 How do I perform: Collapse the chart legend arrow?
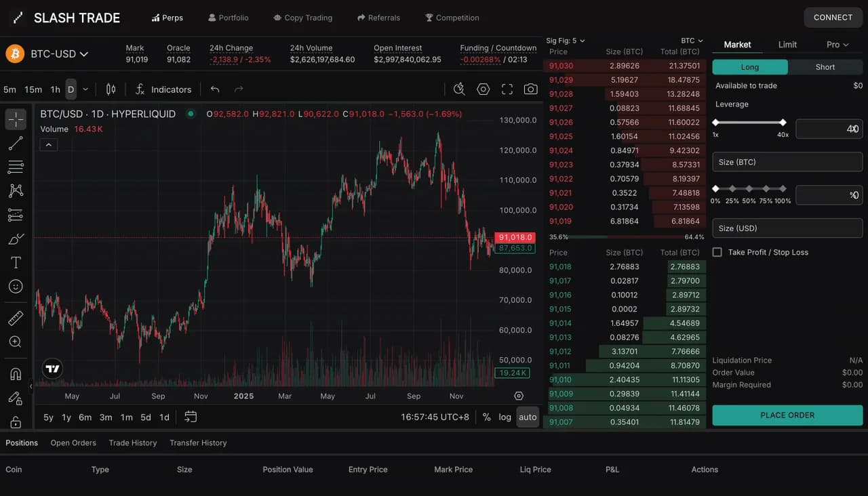point(49,144)
